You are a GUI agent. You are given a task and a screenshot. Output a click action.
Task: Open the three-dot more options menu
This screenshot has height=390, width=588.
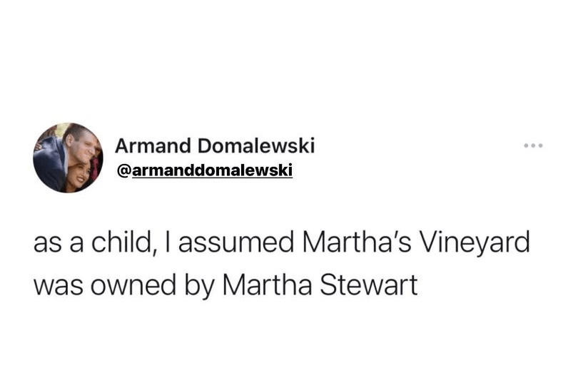[533, 146]
